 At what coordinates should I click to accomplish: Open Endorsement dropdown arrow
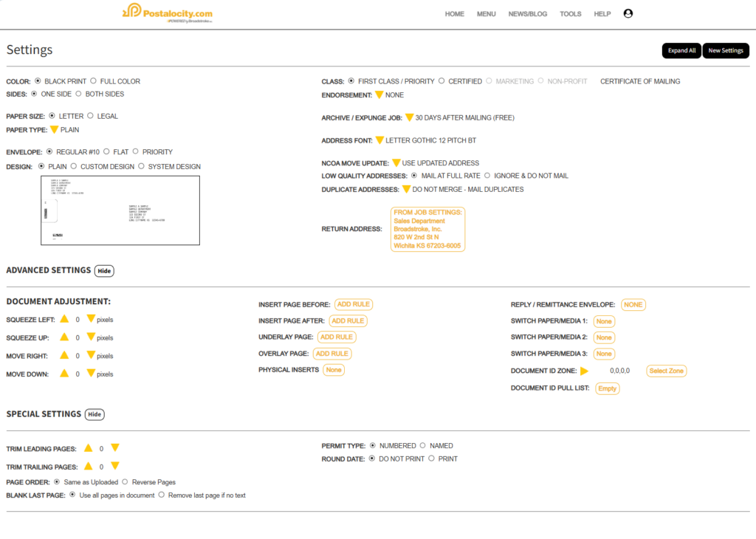coord(379,95)
